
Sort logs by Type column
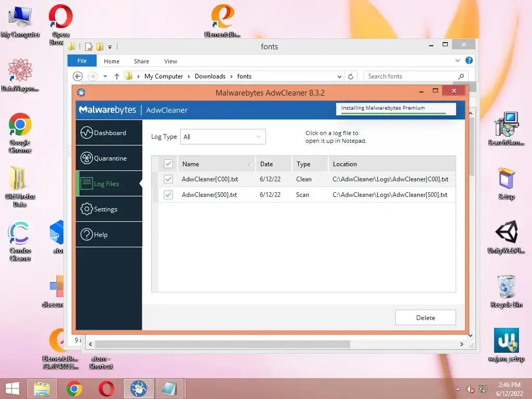point(310,164)
